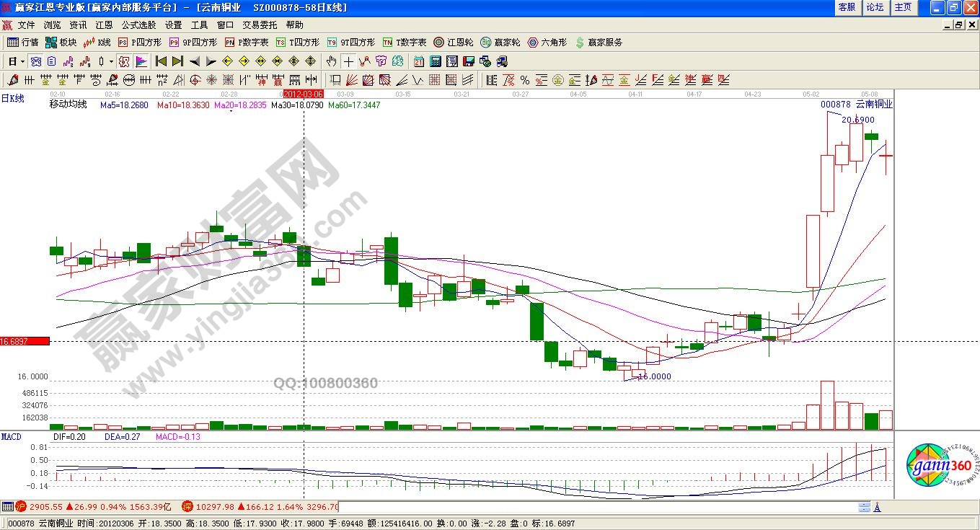Toggle the flag marker display button
980x530 pixels.
141,61
